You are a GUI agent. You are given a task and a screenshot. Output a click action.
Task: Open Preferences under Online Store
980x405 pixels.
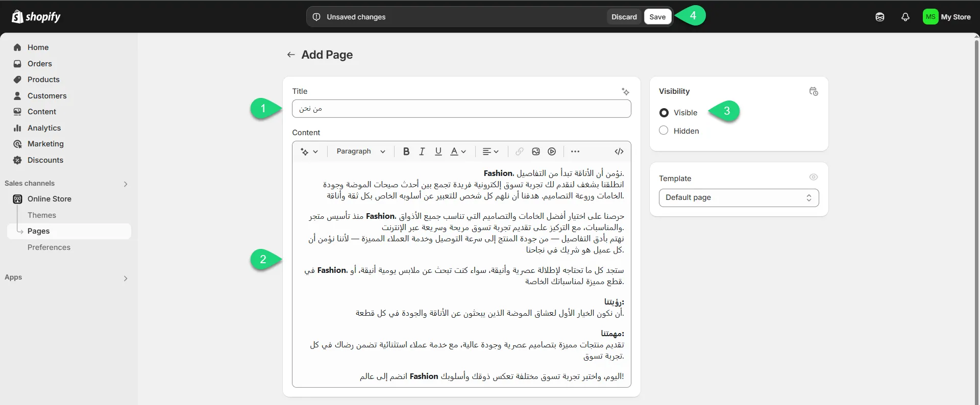(x=49, y=247)
